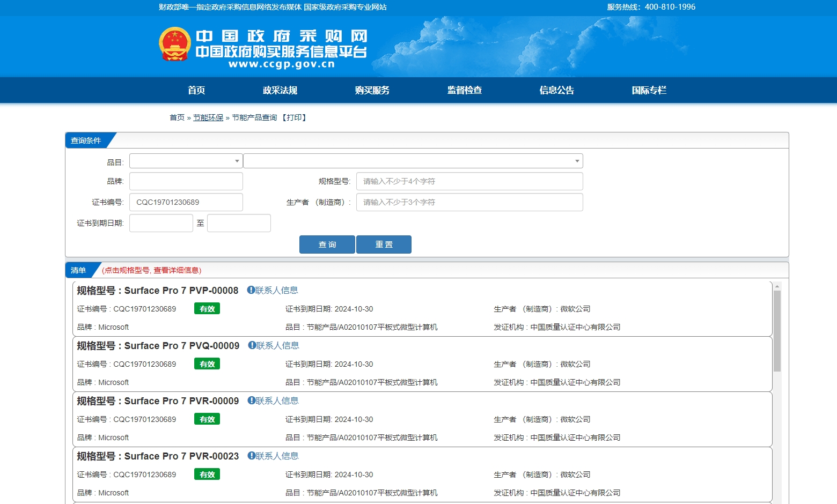837x504 pixels.
Task: Click the 服务热线: 400-810-1996 hotline text
Action: tap(651, 7)
